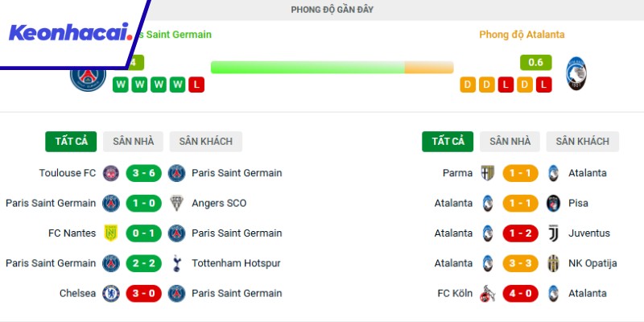Select Atalanta's Sân Khách away filter
Image resolution: width=644 pixels, height=322 pixels.
pos(582,142)
